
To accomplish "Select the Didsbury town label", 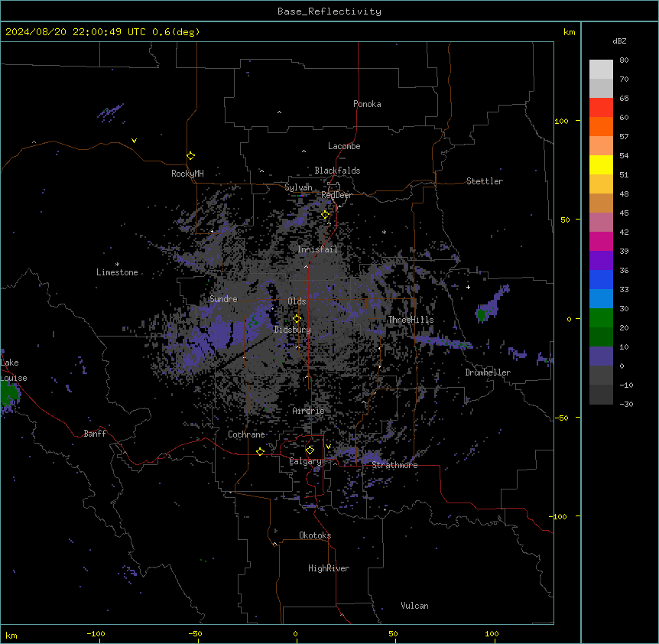I will pyautogui.click(x=293, y=330).
